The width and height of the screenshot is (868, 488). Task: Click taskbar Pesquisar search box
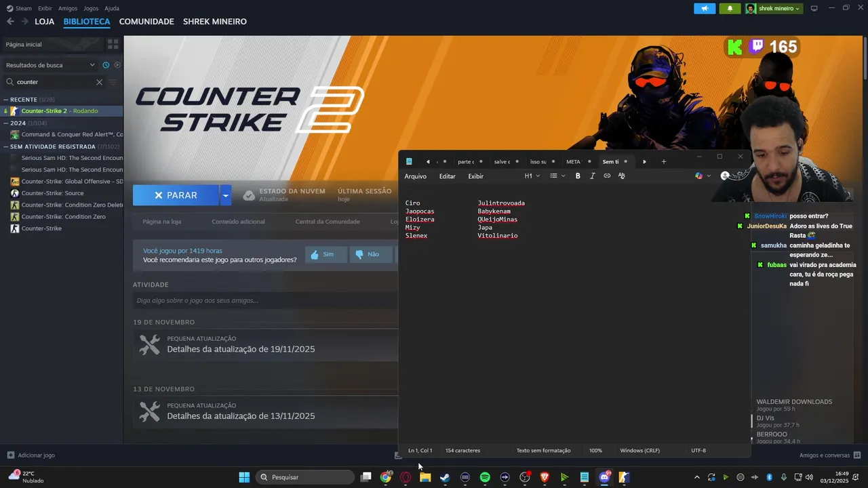pos(305,477)
